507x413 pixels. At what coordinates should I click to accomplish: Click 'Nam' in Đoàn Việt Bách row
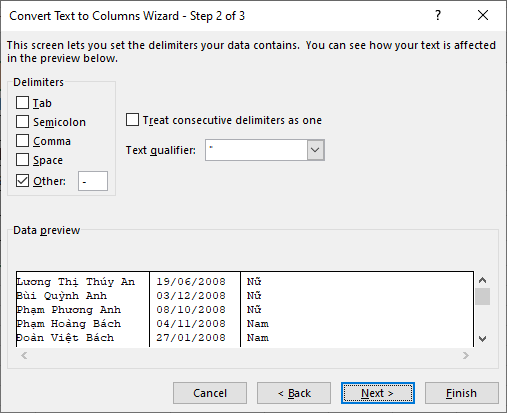point(258,338)
